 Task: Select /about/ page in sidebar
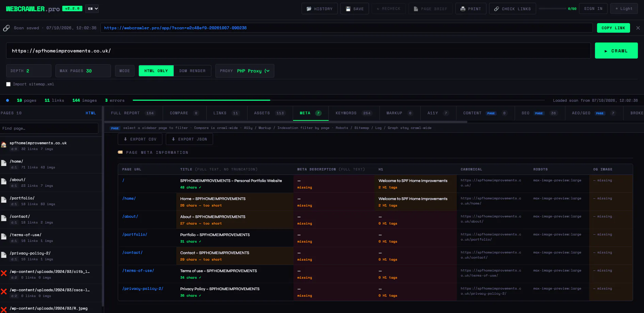click(x=51, y=182)
